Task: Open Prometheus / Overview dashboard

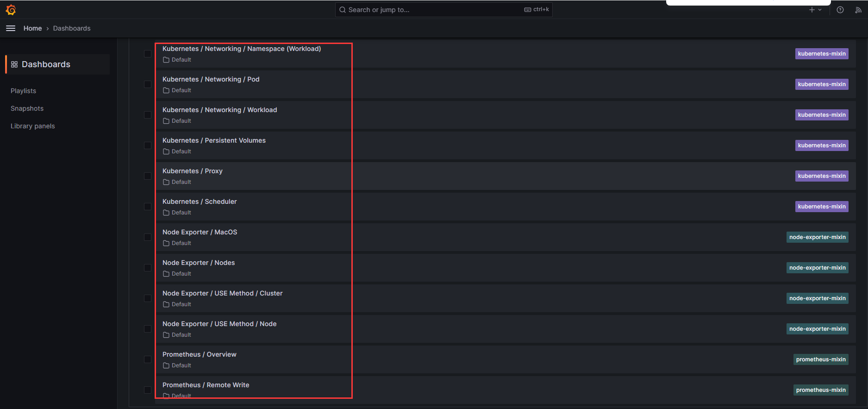Action: click(199, 354)
